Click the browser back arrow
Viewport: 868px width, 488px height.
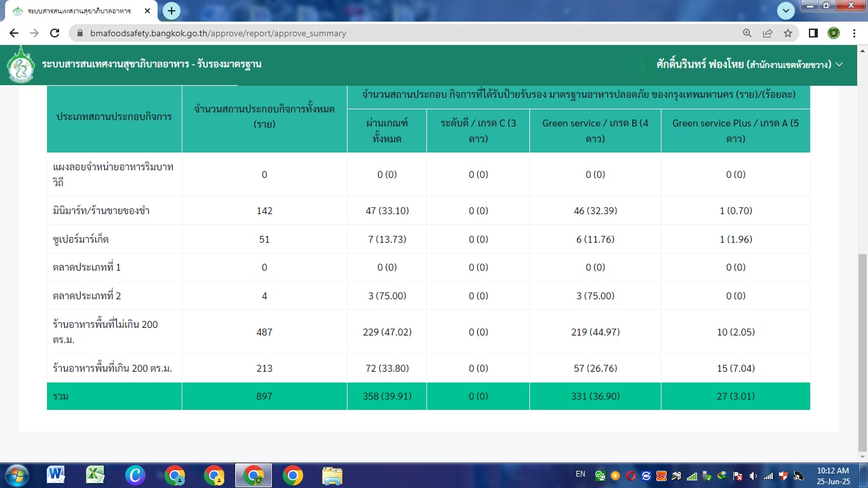[14, 33]
